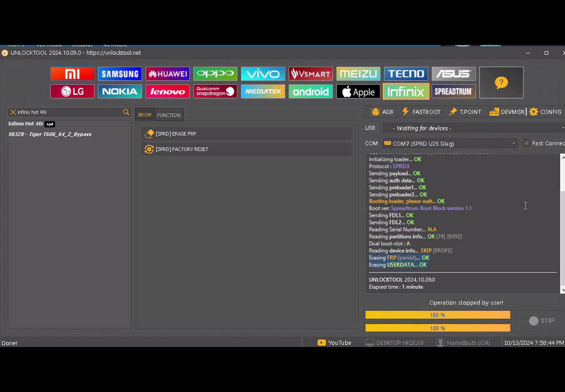The image size is (565, 392).
Task: Select the Infinix brand tile
Action: tap(406, 92)
